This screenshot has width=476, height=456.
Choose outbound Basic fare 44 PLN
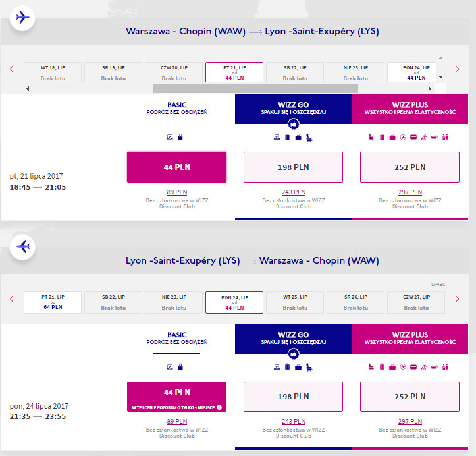pyautogui.click(x=176, y=167)
